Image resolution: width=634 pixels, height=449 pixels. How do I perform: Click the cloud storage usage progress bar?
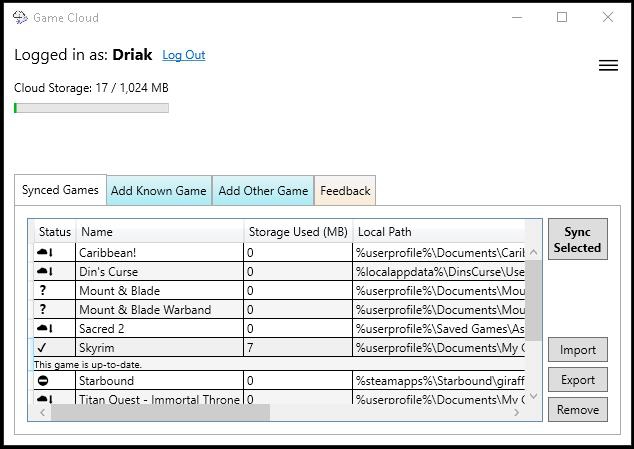(x=91, y=108)
